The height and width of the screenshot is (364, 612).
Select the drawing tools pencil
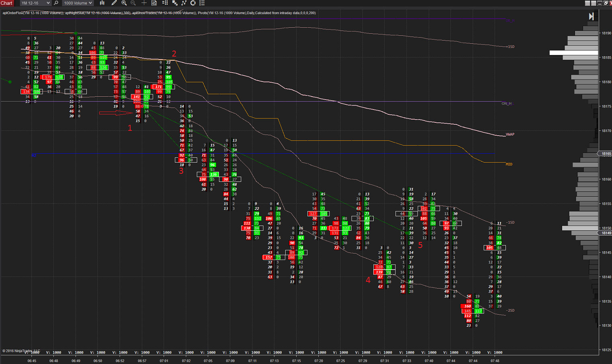tap(114, 3)
